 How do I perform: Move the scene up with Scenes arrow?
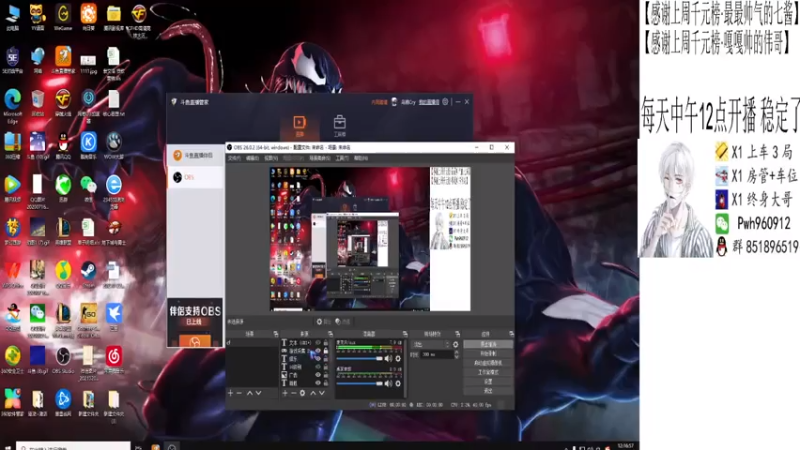pyautogui.click(x=249, y=393)
